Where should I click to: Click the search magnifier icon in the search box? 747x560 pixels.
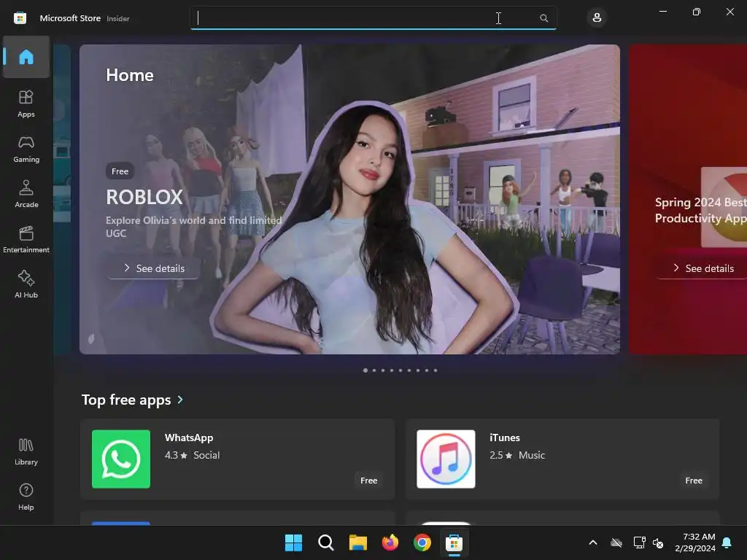[x=543, y=18]
